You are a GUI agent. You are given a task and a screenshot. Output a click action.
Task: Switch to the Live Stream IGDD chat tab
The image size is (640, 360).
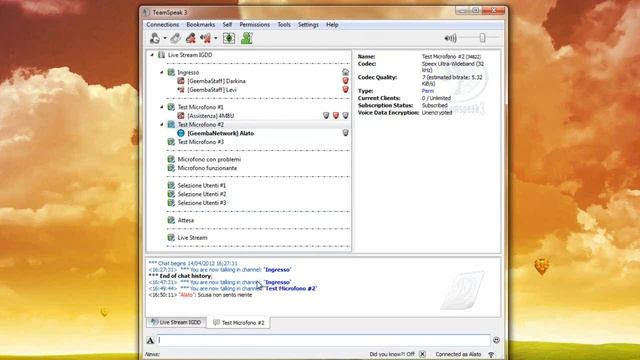[176, 322]
